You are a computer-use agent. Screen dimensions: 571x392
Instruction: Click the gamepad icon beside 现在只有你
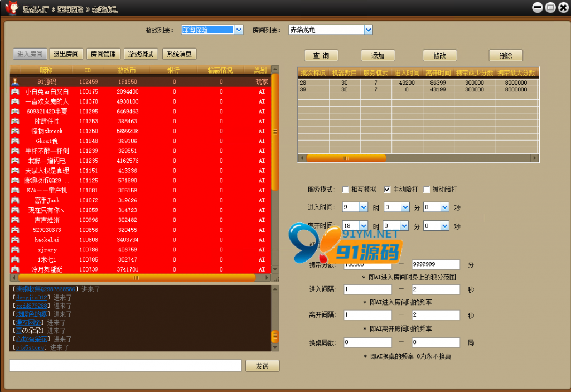click(15, 210)
